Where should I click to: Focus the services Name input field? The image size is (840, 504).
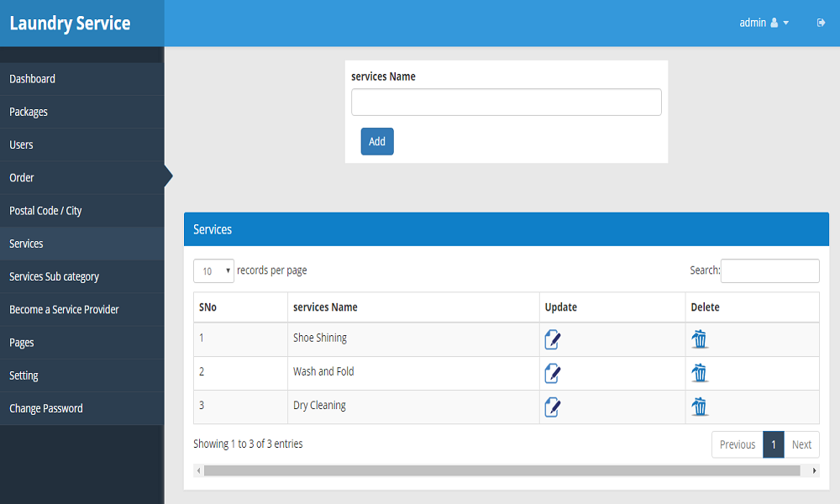[x=506, y=102]
